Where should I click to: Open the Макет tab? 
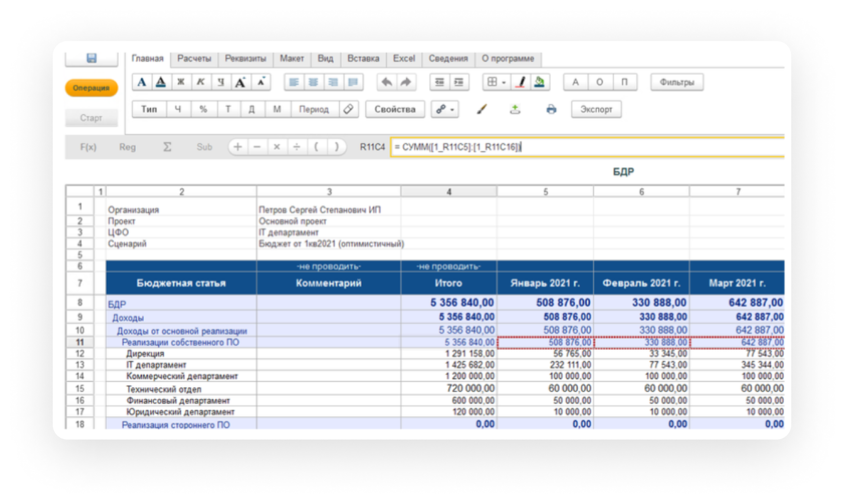point(292,59)
